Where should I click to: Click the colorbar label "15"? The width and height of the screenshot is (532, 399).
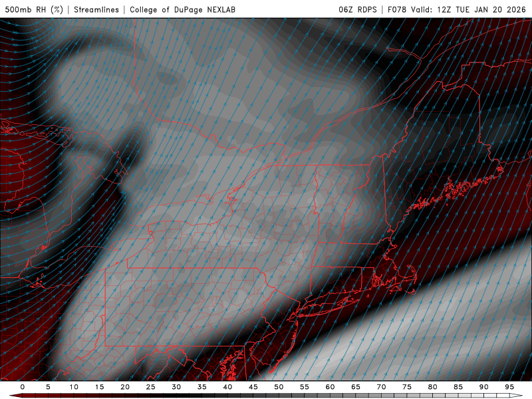click(99, 387)
